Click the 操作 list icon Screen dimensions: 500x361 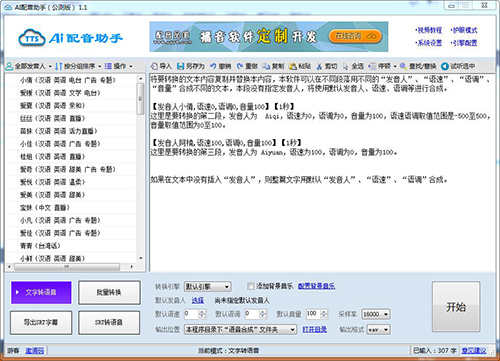[108, 66]
